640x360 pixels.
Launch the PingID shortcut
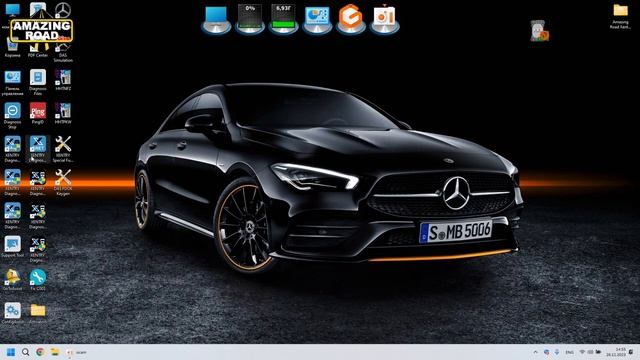[x=38, y=113]
